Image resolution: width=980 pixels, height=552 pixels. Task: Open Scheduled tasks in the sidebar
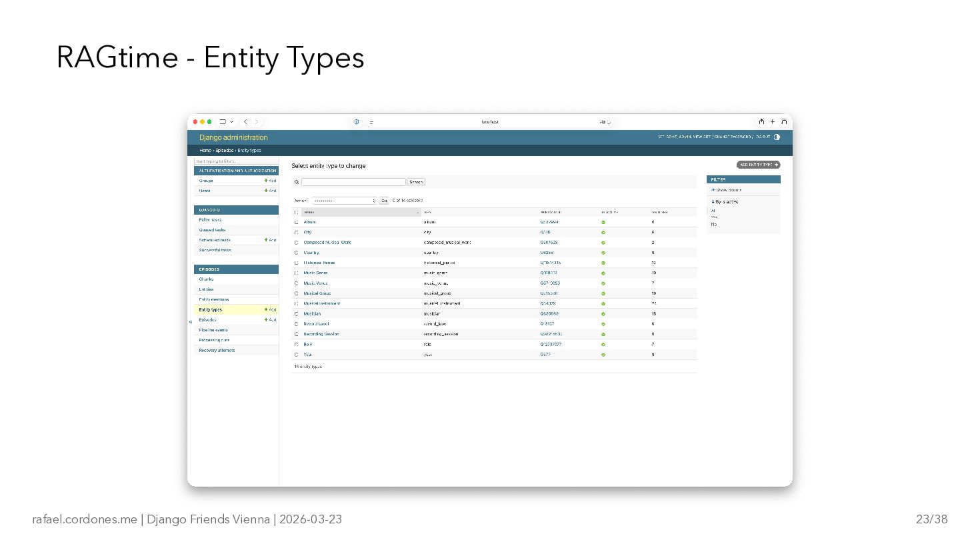[x=215, y=240]
